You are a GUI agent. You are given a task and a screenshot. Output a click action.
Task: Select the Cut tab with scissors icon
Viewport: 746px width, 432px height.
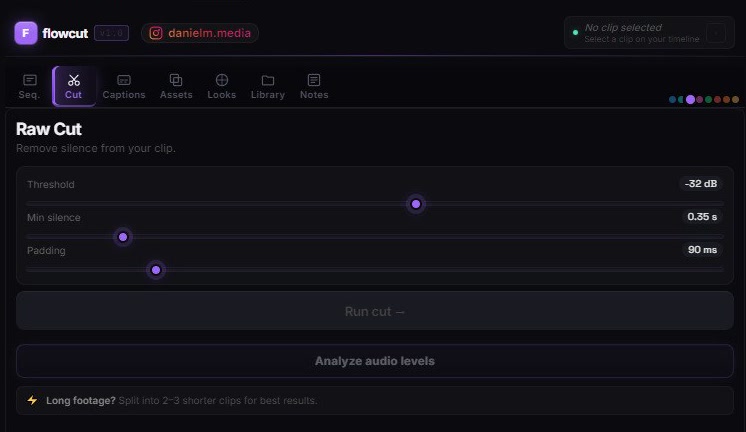click(74, 87)
